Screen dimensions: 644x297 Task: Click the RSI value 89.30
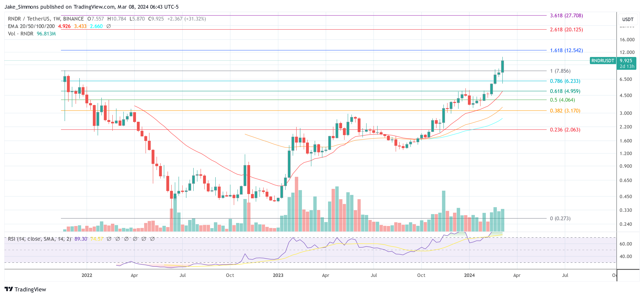(x=81, y=239)
